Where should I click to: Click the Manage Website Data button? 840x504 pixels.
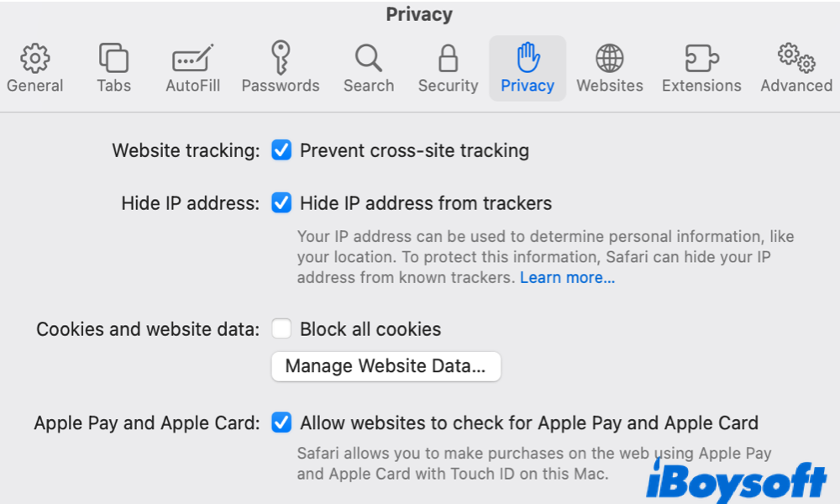[x=386, y=366]
